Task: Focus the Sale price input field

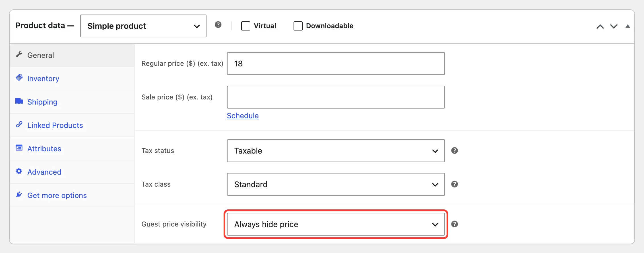Action: point(336,97)
